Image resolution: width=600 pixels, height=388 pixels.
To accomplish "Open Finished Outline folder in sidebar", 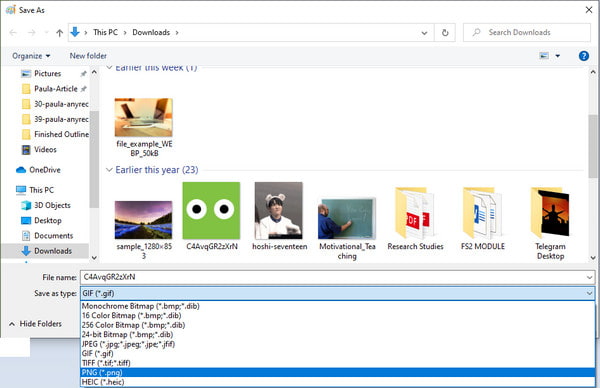I will pos(55,134).
